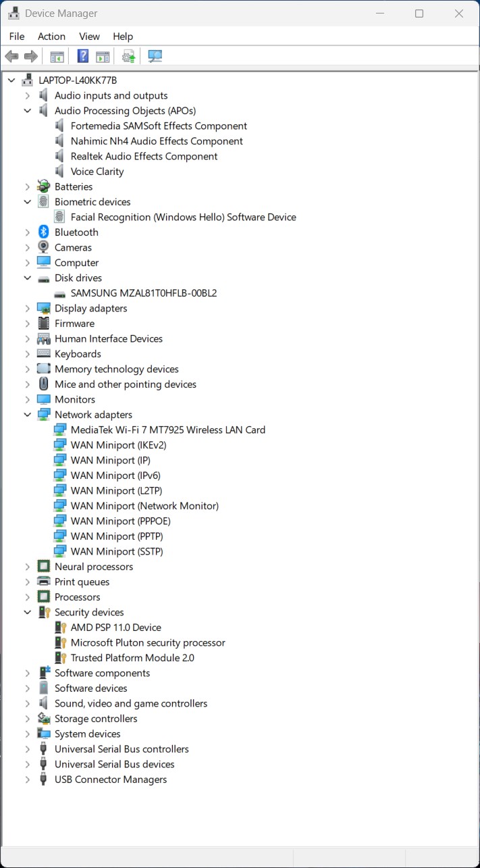Expand the Batteries category
Image resolution: width=480 pixels, height=868 pixels.
pyautogui.click(x=28, y=187)
